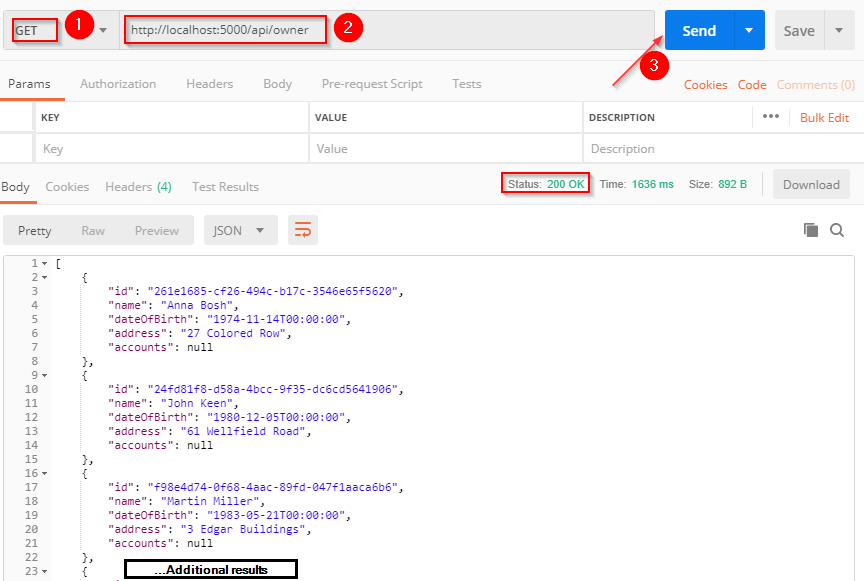Open the JSON format dropdown

tap(240, 230)
